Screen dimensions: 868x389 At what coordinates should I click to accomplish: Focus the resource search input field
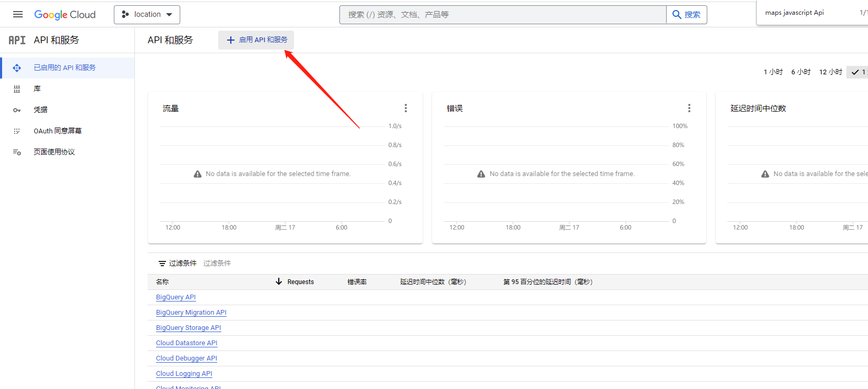click(503, 15)
